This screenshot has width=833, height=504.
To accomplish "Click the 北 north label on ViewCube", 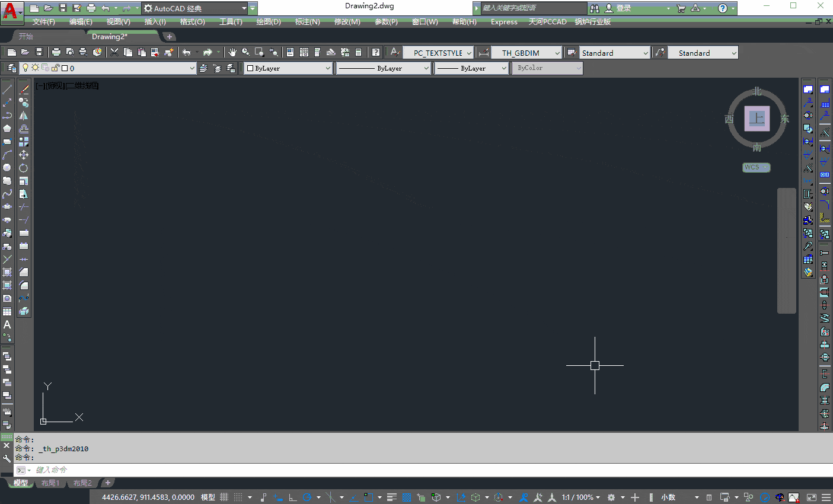I will (x=757, y=91).
